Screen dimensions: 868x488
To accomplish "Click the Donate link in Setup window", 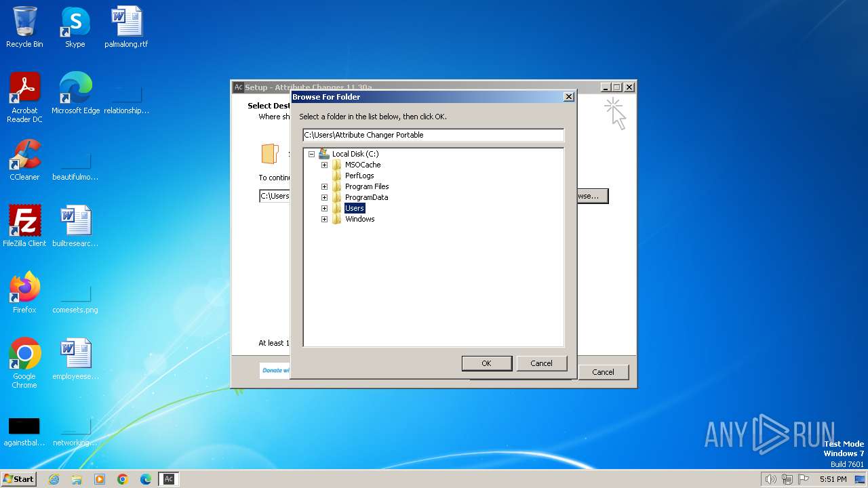I will point(276,370).
